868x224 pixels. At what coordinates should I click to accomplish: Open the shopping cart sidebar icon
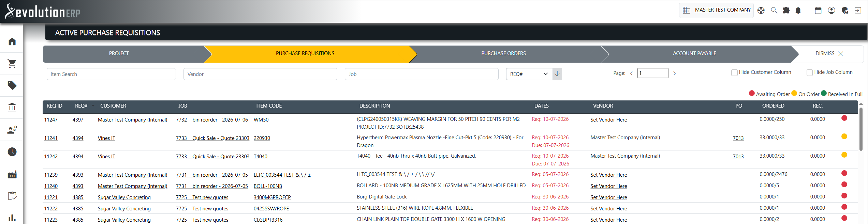12,63
